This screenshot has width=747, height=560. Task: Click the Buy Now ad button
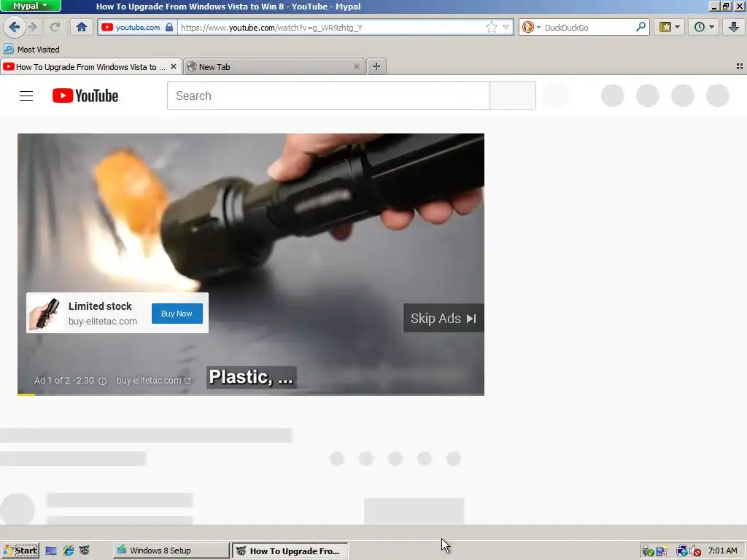tap(177, 314)
